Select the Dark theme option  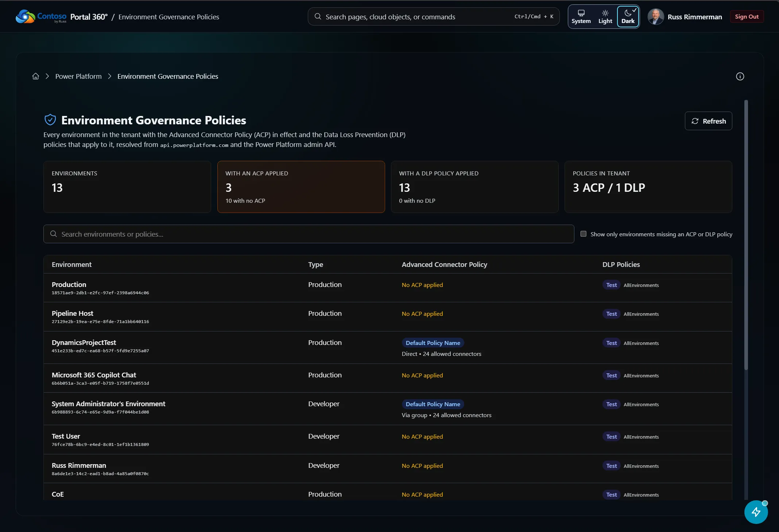click(628, 17)
